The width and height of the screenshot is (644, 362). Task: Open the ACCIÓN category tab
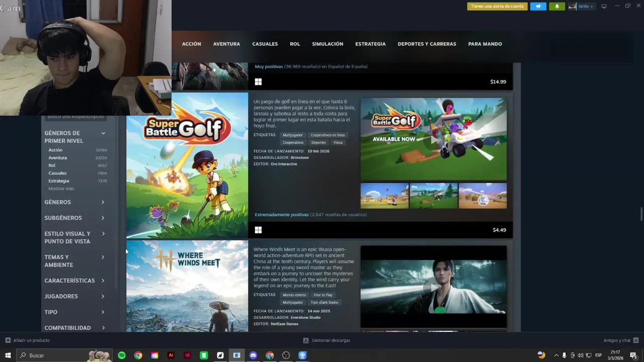pyautogui.click(x=191, y=44)
